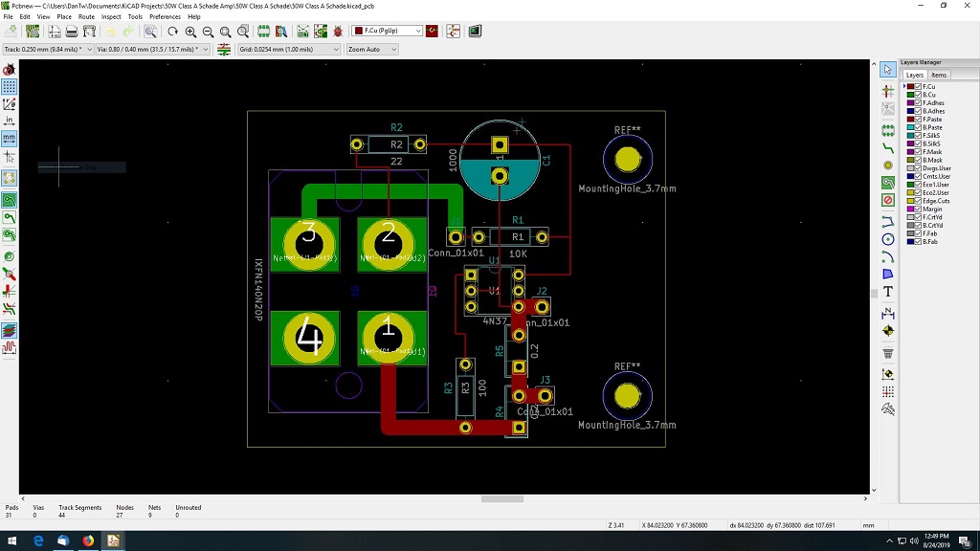
Task: Open the Grid size dropdown
Action: (289, 49)
